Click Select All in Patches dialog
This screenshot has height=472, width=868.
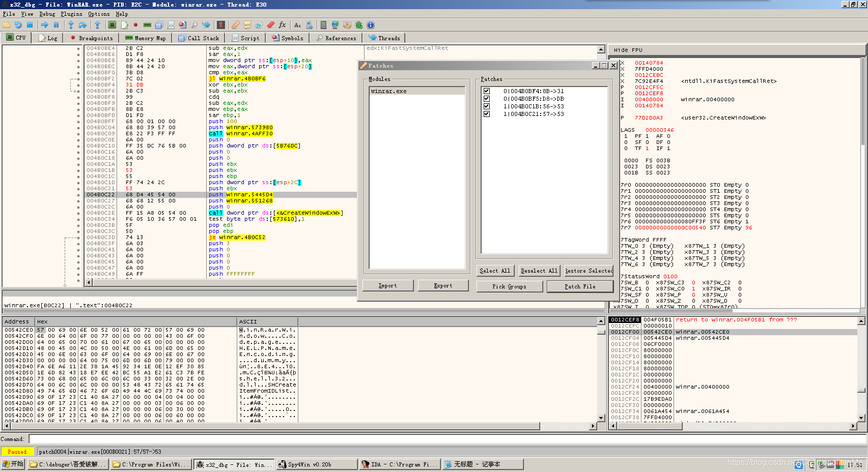tap(495, 271)
